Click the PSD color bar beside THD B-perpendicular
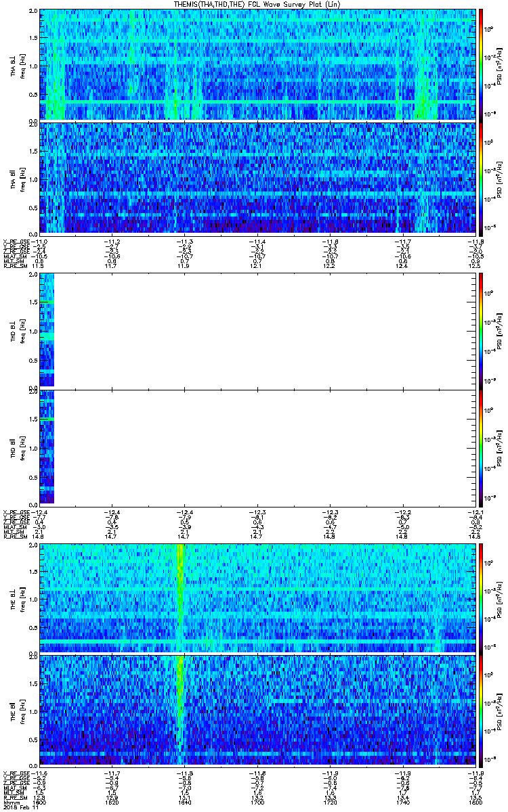508x812 pixels. pyautogui.click(x=481, y=330)
